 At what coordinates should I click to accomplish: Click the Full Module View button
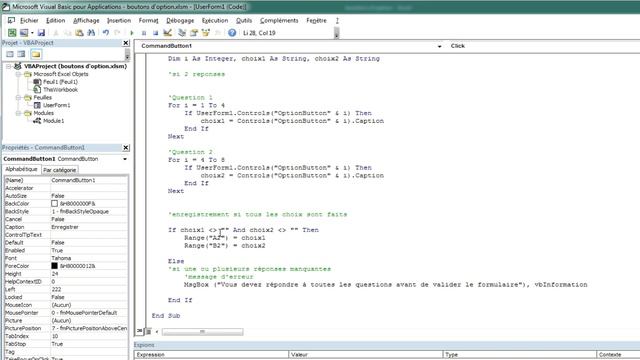pyautogui.click(x=149, y=331)
